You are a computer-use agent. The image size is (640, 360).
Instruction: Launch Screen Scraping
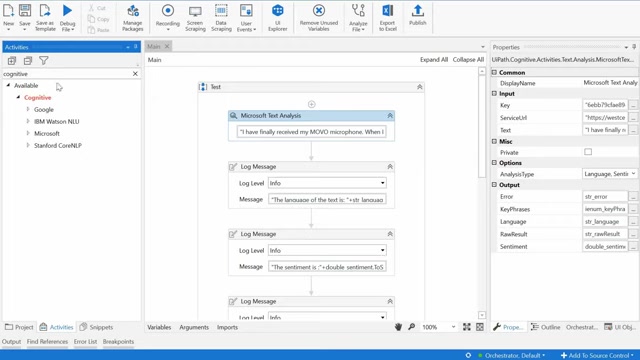tap(195, 17)
